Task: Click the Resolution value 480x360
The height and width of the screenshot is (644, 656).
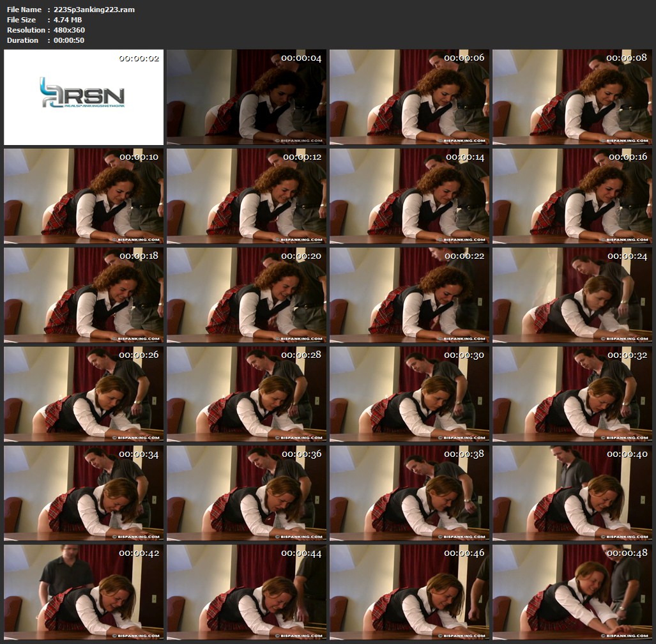Action: (69, 30)
